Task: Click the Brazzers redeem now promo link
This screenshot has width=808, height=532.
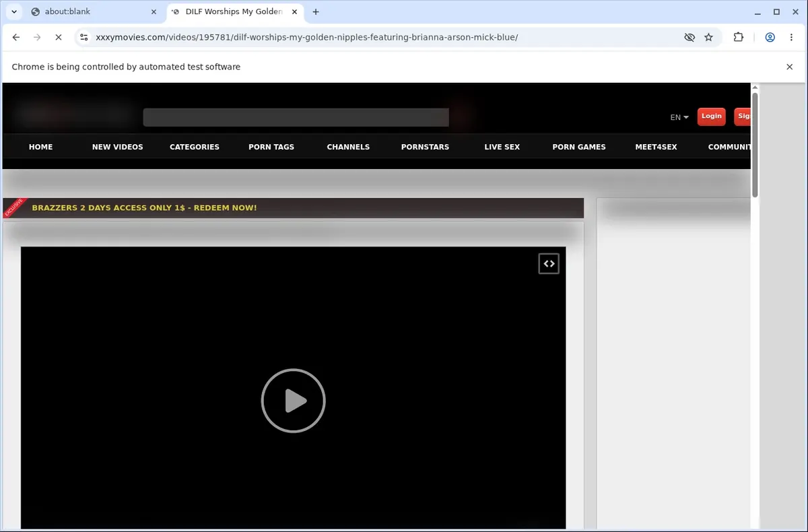Action: tap(144, 207)
